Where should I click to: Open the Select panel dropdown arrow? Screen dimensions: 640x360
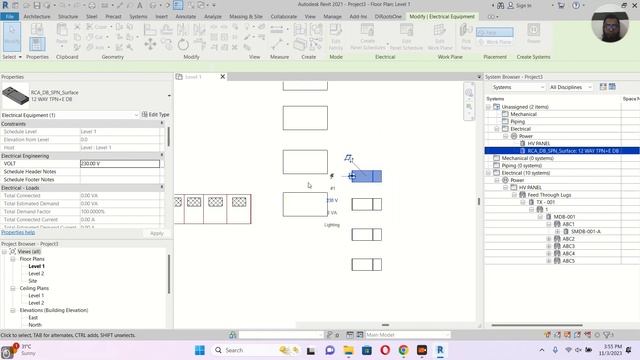pyautogui.click(x=20, y=57)
